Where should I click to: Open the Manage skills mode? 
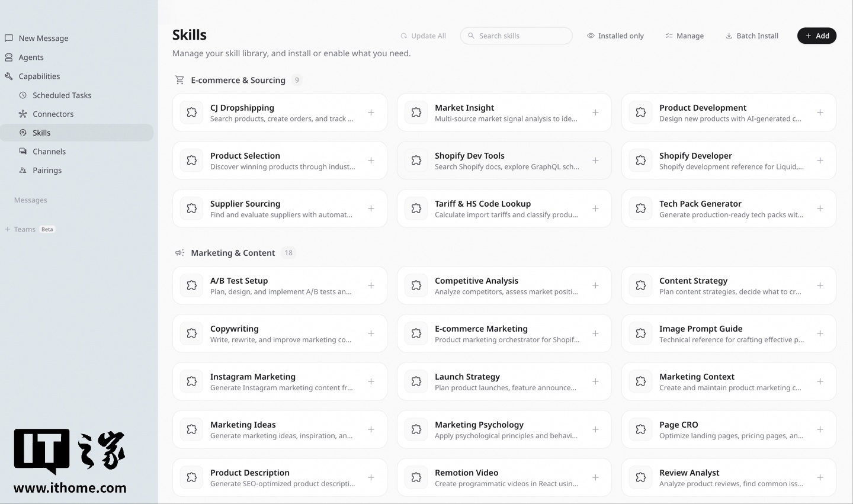click(x=684, y=36)
